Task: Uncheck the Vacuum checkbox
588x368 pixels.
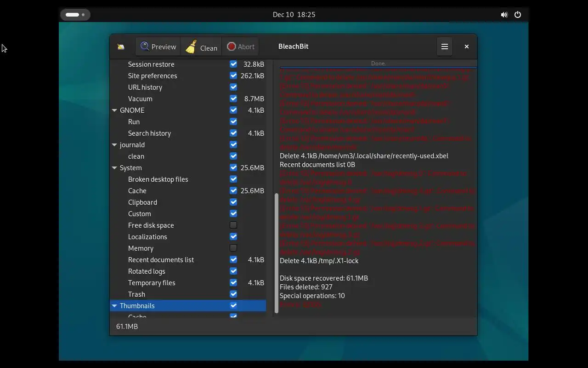Action: [x=233, y=98]
